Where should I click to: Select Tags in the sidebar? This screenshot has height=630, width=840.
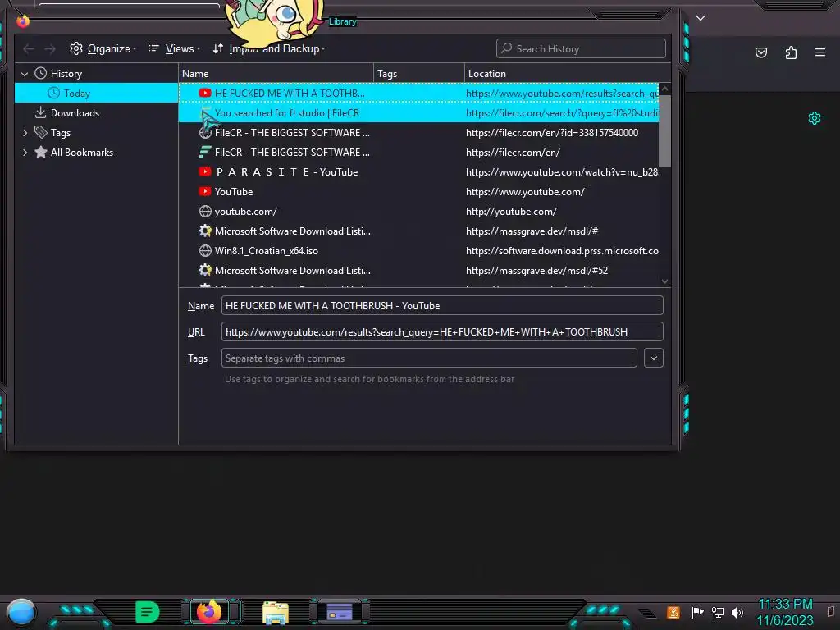point(60,133)
